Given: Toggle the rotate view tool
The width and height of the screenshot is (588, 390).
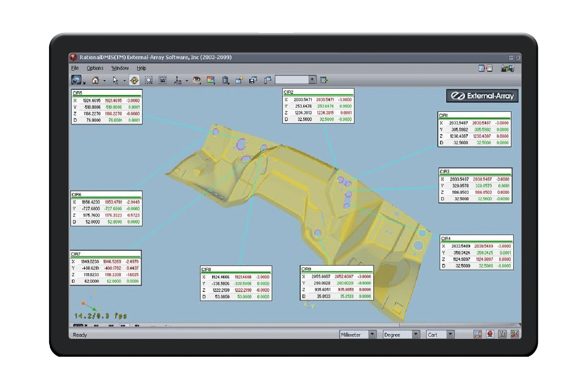Looking at the screenshot, I should point(134,80).
